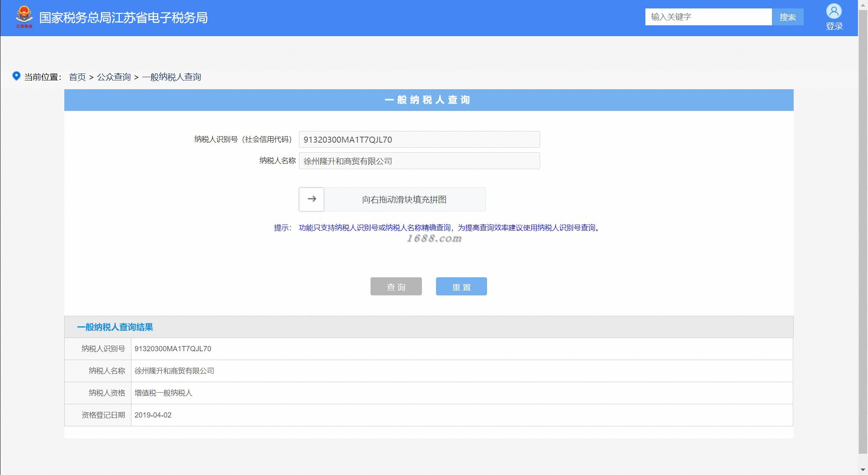Focus the 纳税人名称 name field
This screenshot has height=475, width=868.
pyautogui.click(x=419, y=161)
